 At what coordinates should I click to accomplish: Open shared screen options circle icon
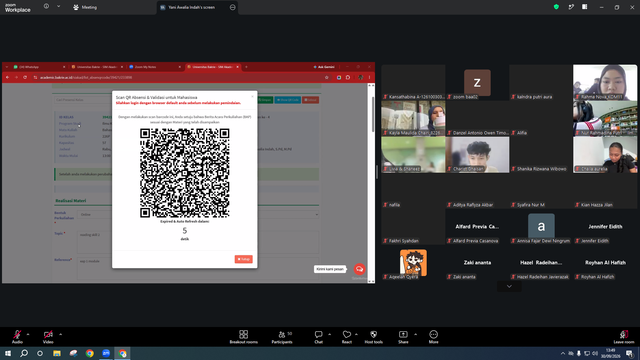[x=233, y=7]
